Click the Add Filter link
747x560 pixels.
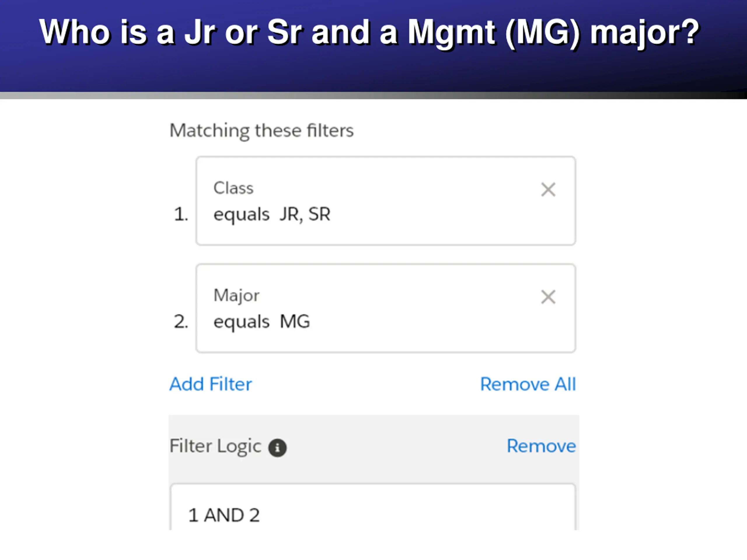(211, 384)
